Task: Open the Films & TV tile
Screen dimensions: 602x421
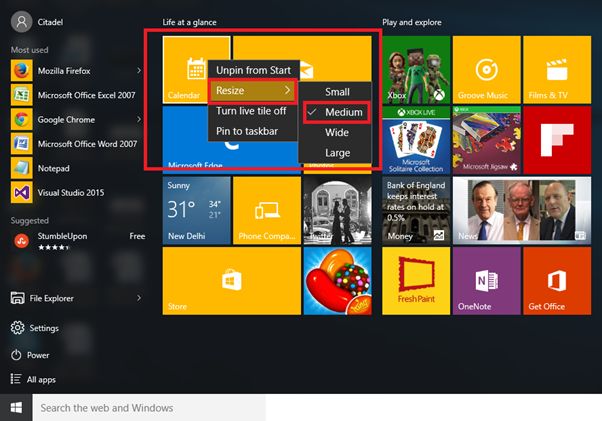Action: tap(557, 70)
